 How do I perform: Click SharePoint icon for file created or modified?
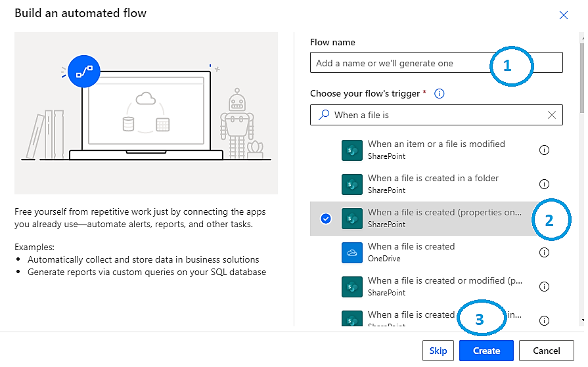[x=351, y=287]
